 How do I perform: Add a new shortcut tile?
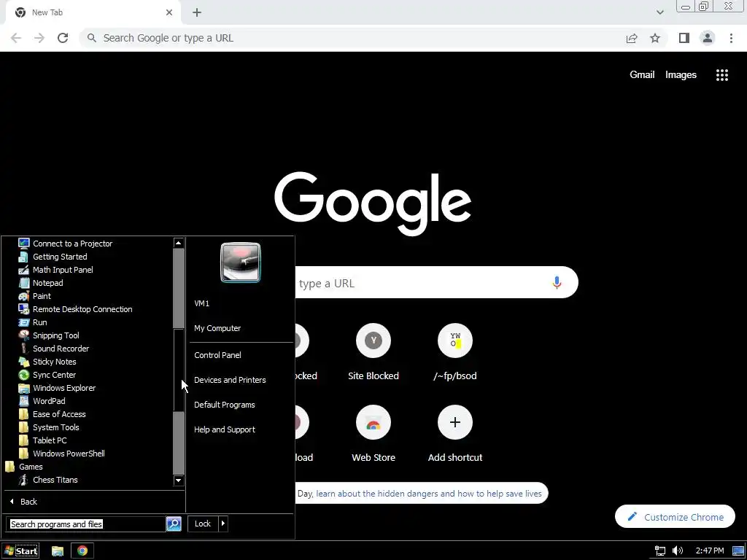point(455,434)
